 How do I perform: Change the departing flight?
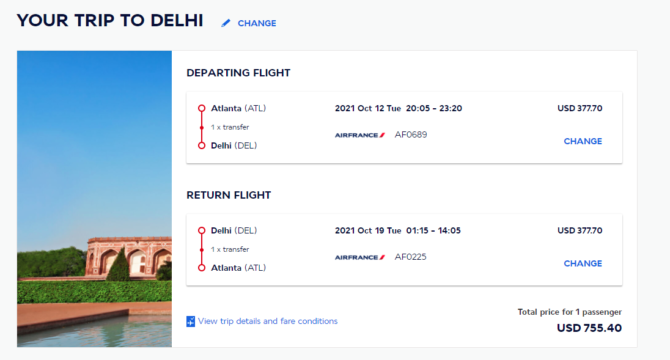583,141
